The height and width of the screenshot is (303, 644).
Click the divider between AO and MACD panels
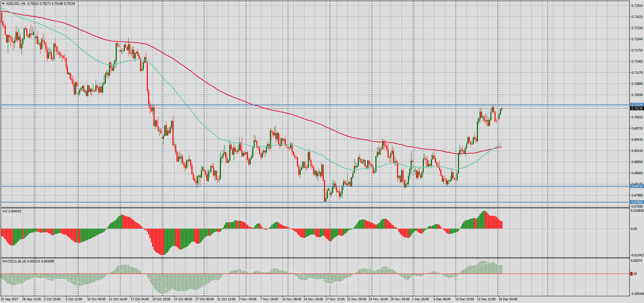tap(315, 258)
